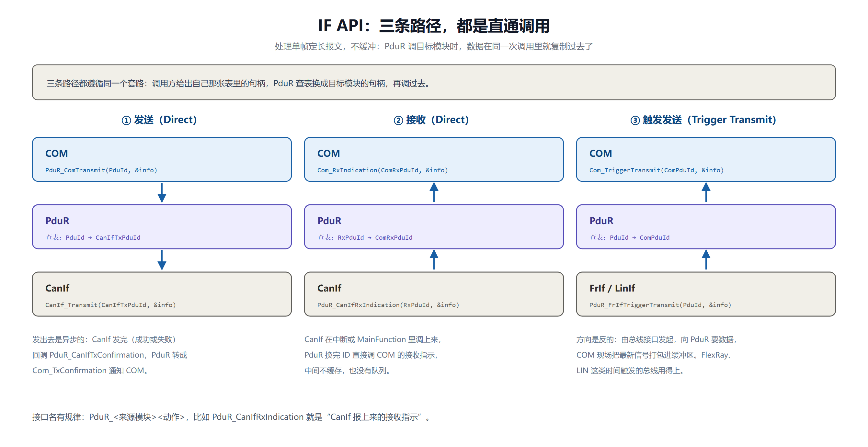Click code 'Com_TriggerTransmit(ComPduId, &info)'
868x447 pixels.
pyautogui.click(x=657, y=170)
